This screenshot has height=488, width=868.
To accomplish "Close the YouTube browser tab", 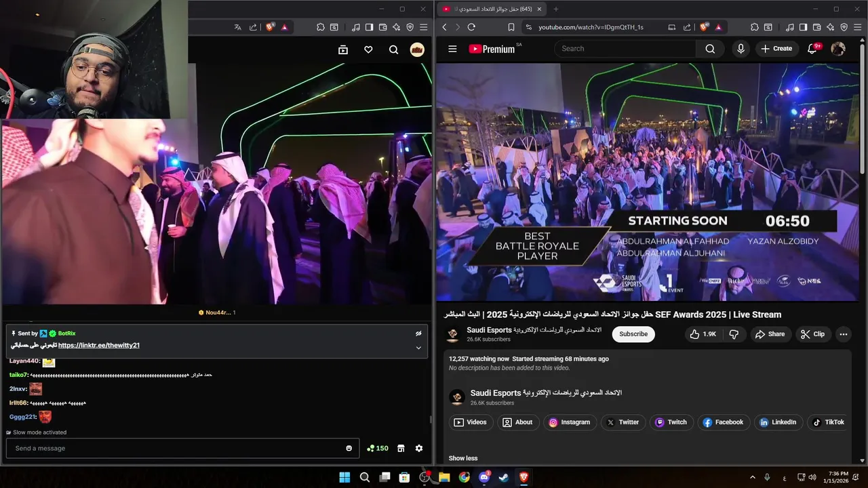I will click(539, 9).
